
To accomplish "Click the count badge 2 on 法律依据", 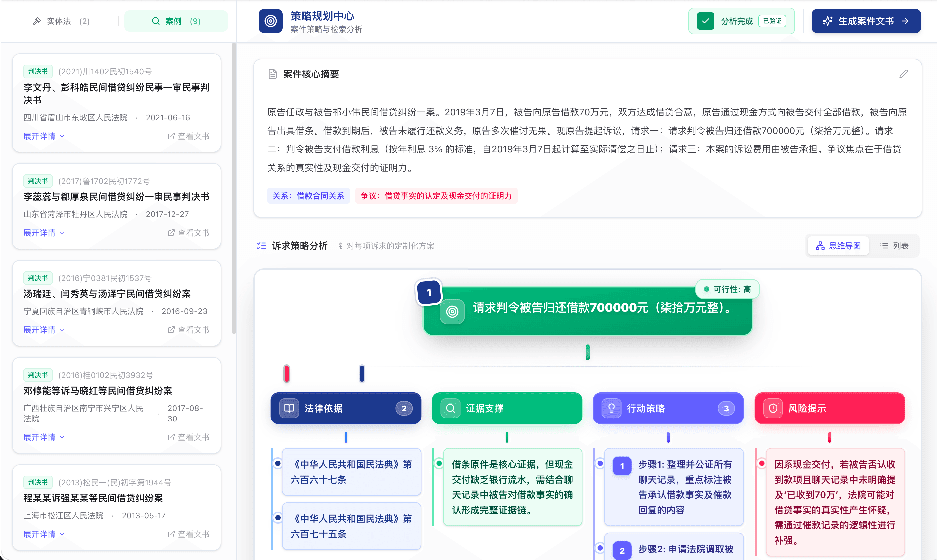I will tap(404, 408).
